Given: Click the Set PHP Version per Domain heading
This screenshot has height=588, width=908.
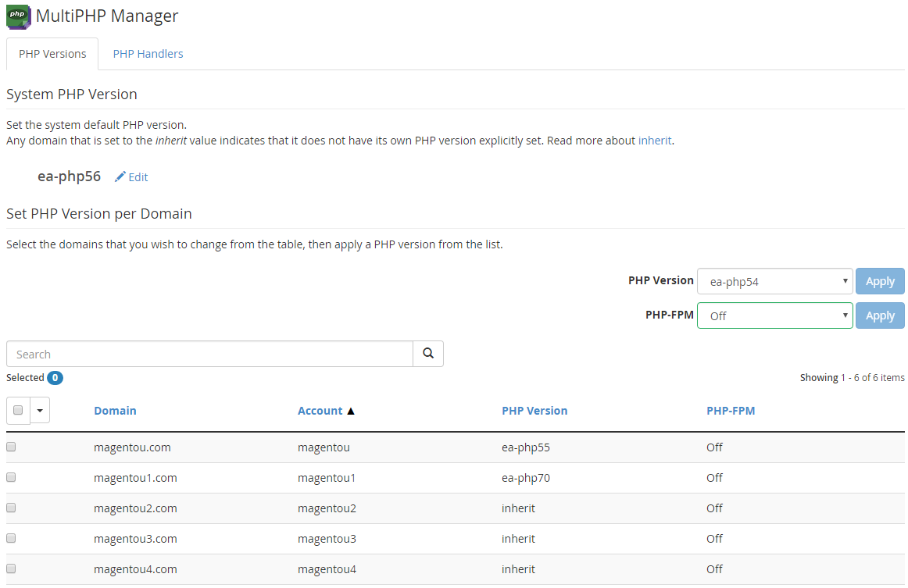Looking at the screenshot, I should tap(99, 213).
